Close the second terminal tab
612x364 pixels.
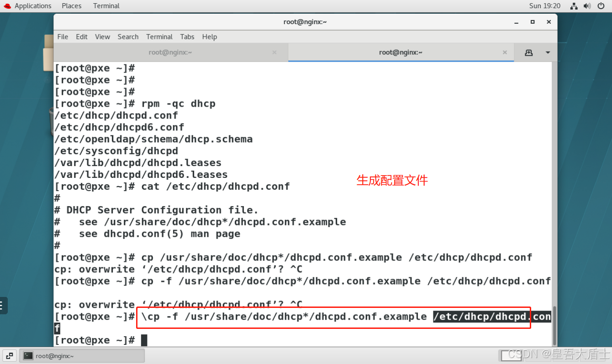[505, 52]
